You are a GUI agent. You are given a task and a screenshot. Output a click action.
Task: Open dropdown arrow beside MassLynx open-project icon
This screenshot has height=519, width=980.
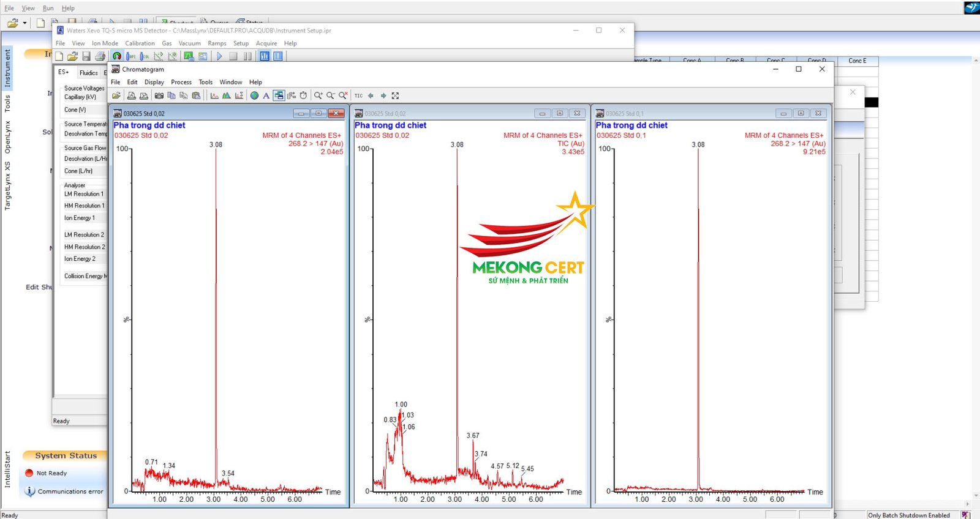[24, 23]
